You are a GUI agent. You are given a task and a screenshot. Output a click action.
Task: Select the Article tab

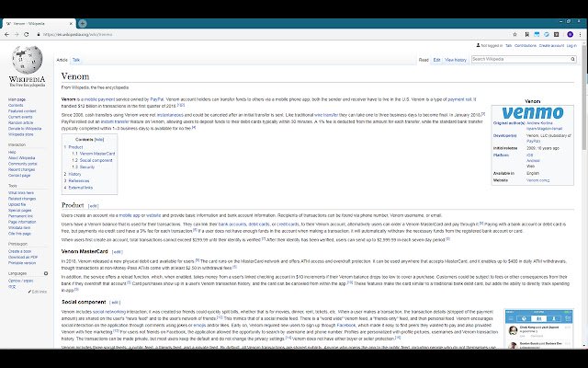point(62,60)
